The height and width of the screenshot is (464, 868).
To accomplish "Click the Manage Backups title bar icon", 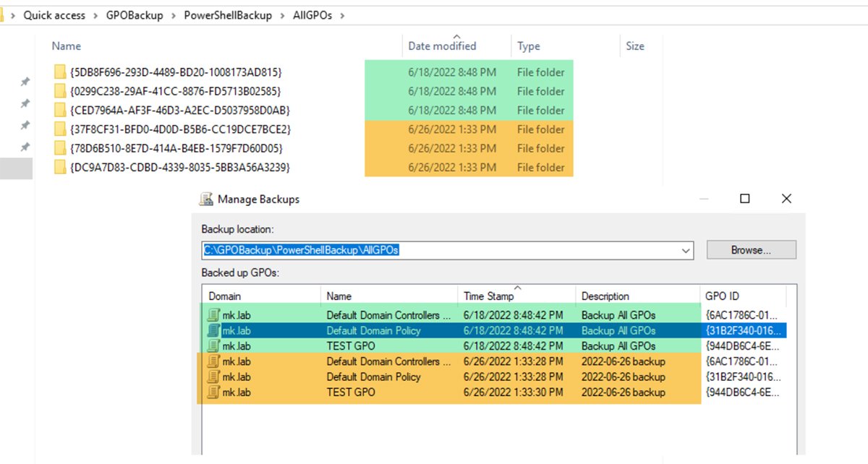I will pos(206,199).
